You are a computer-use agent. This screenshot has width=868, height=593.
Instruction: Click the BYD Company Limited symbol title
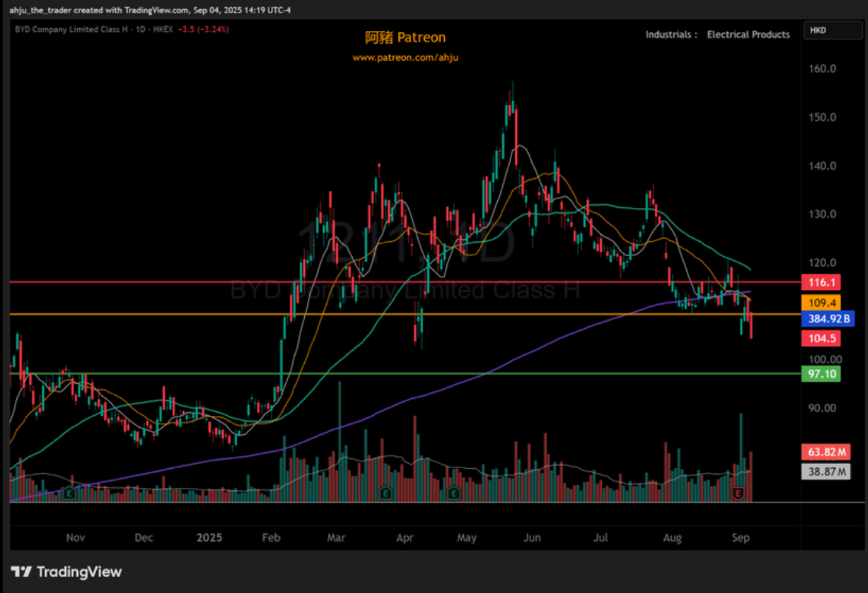(x=71, y=29)
